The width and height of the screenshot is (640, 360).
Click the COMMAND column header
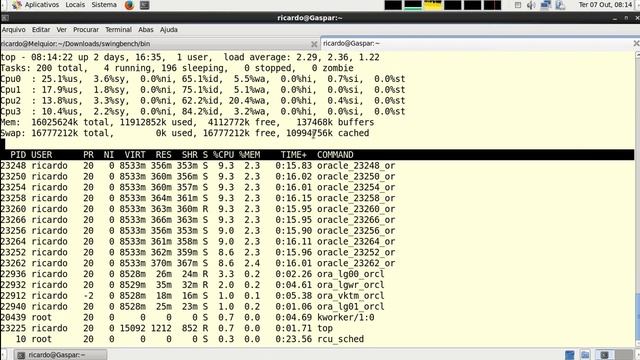(335, 155)
